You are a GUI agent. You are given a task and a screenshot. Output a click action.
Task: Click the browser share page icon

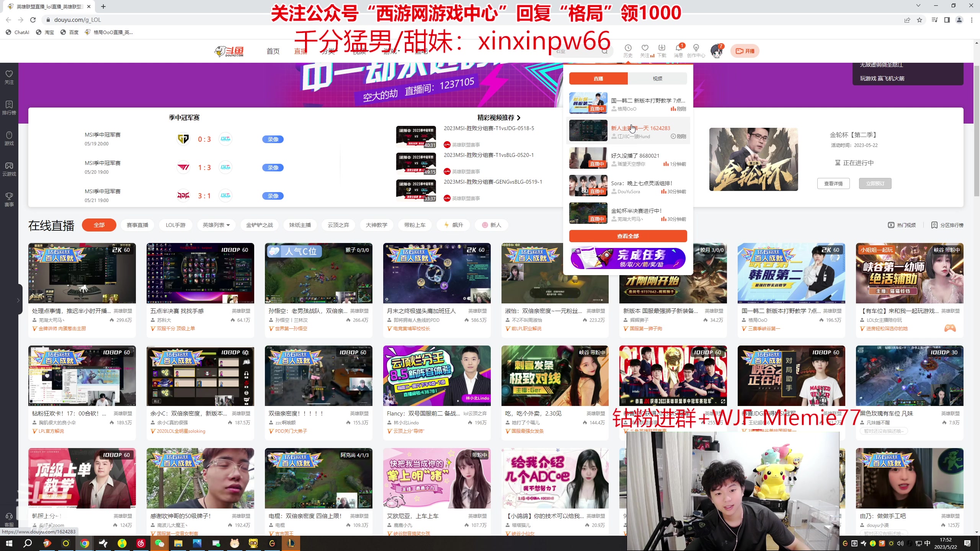tap(907, 20)
